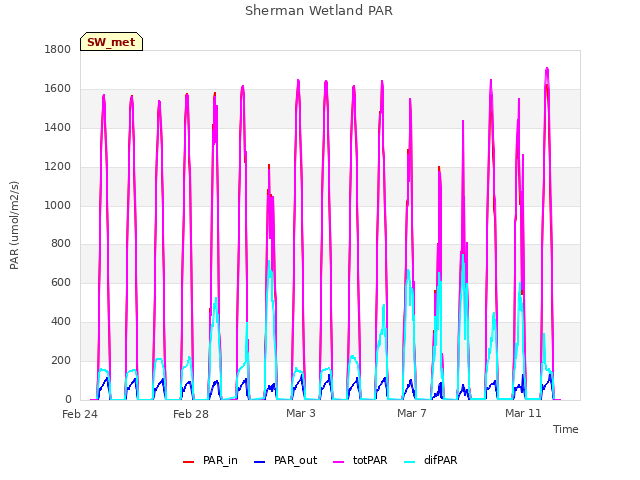Image resolution: width=640 pixels, height=480 pixels.
Task: Click the Feb 24 x-axis tick label
Action: tap(80, 414)
